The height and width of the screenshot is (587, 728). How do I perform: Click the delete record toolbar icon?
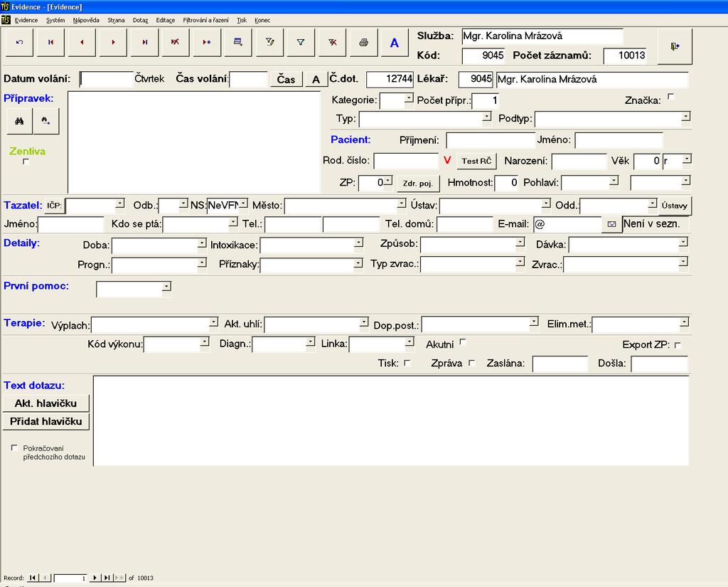pos(176,42)
